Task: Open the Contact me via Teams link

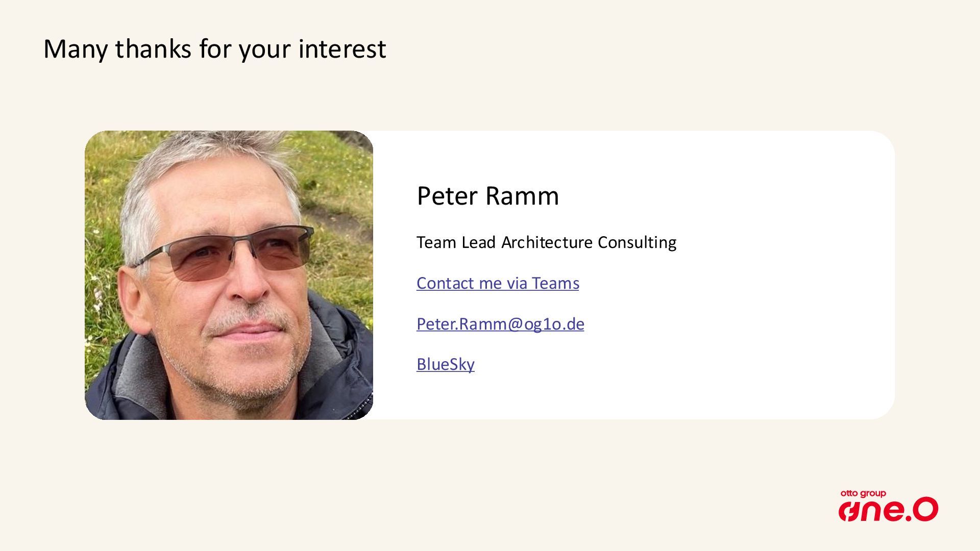Action: point(498,283)
